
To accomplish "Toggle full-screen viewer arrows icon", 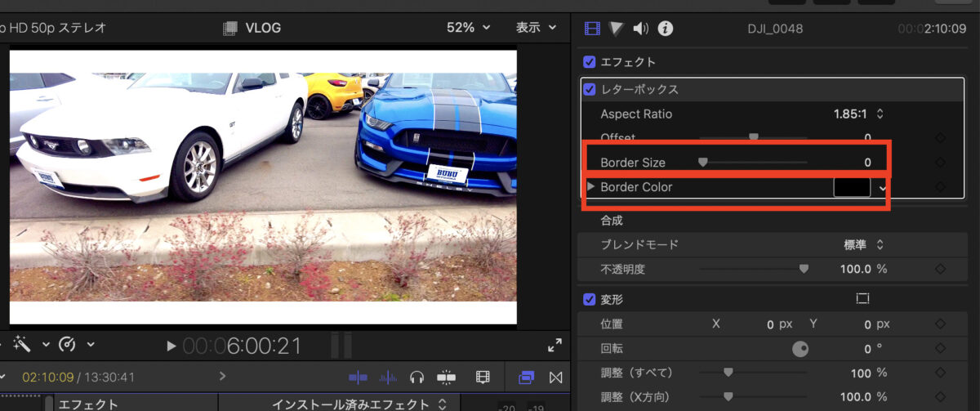I will coord(555,345).
